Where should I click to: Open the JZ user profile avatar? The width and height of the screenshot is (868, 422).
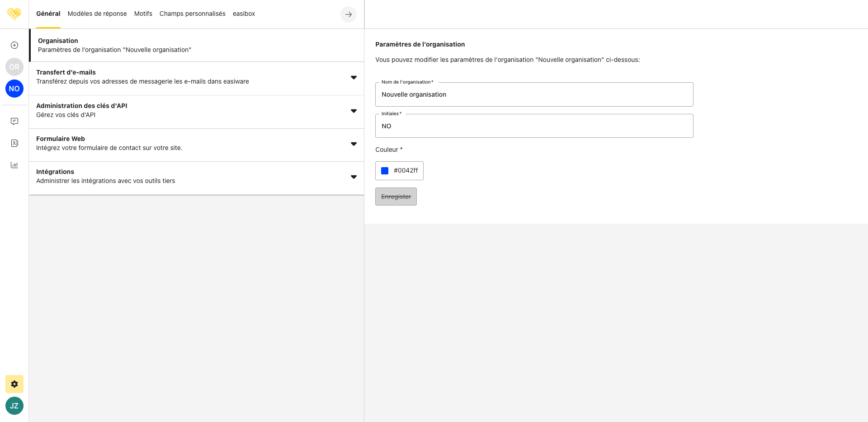point(14,406)
